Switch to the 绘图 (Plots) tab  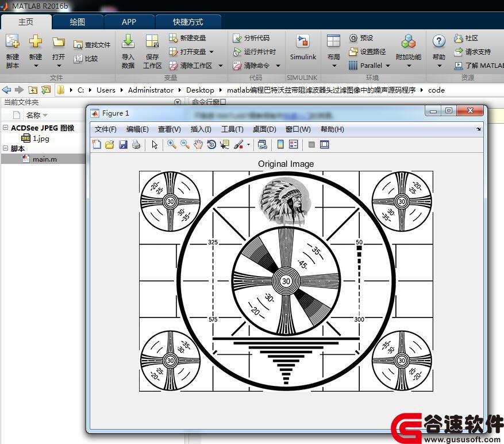(x=78, y=22)
